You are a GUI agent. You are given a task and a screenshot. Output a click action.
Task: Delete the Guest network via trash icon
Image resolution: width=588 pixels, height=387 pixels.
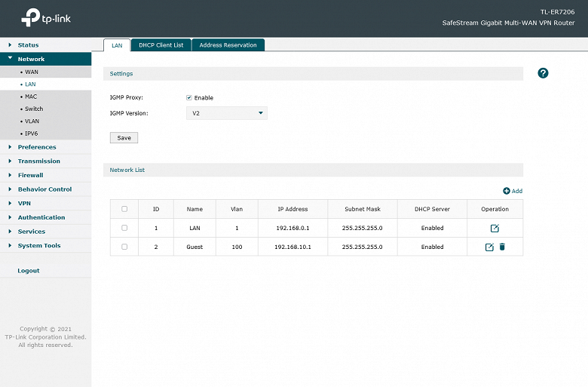point(502,247)
